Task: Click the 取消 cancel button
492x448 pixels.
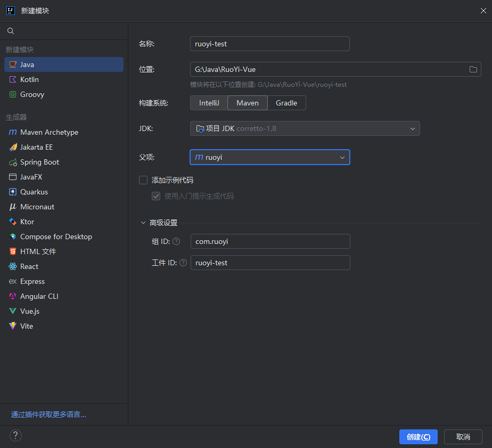Action: pos(463,437)
